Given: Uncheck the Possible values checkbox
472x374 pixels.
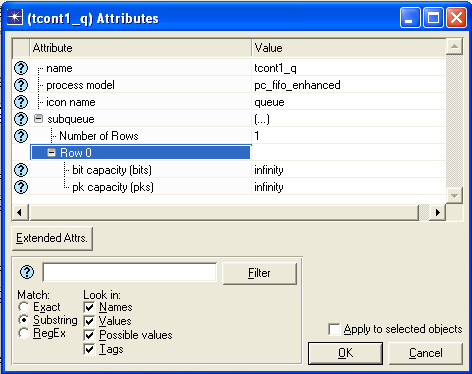Looking at the screenshot, I should tap(89, 335).
